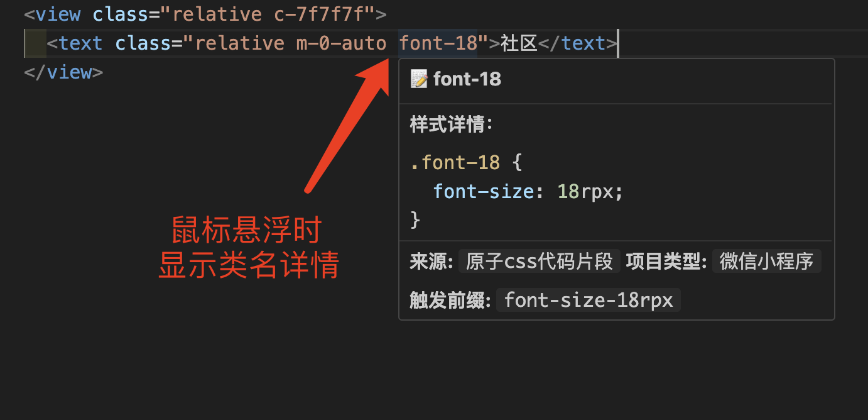
Task: Click the font-size property in the popup CSS
Action: (483, 191)
